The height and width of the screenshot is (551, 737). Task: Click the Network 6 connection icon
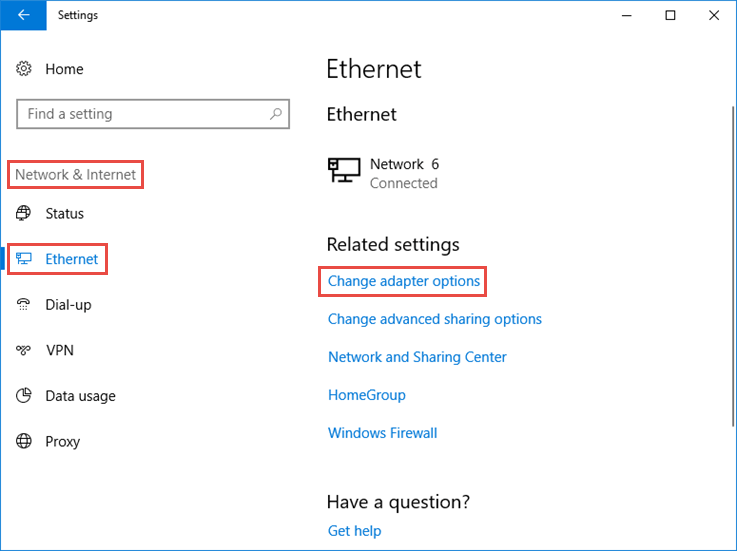[x=344, y=172]
